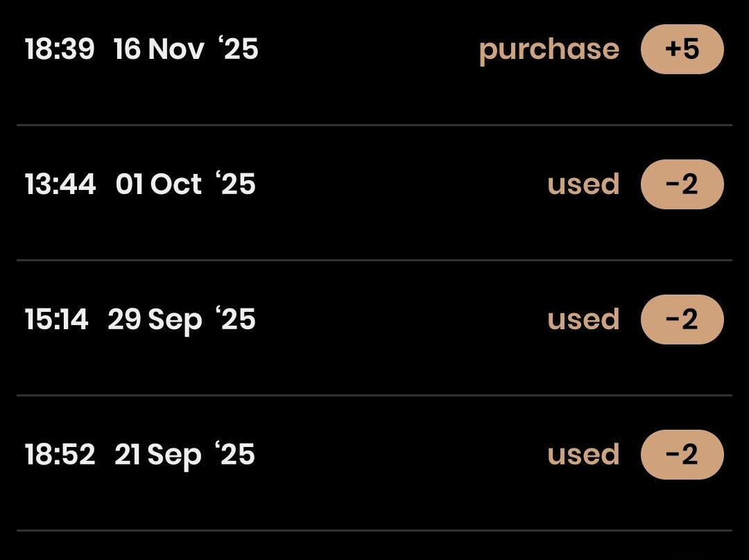749x560 pixels.
Task: Click the '25 year on 16 Nov row
Action: tap(238, 50)
